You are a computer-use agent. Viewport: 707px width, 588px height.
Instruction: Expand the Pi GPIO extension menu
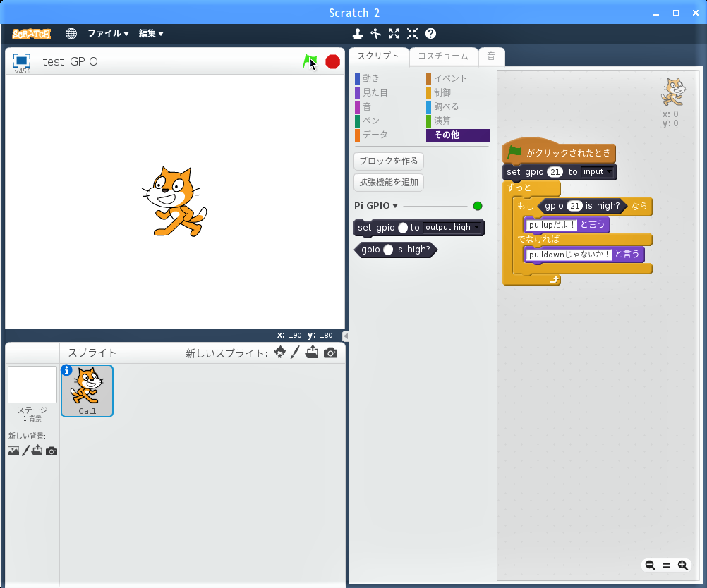[x=376, y=205]
